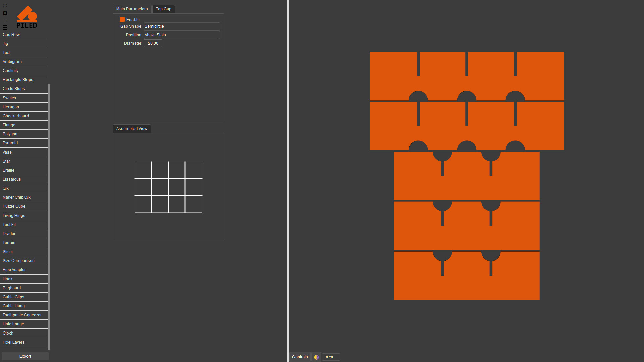Viewport: 644px width, 362px height.
Task: Click the gear settings icon
Action: [5, 13]
